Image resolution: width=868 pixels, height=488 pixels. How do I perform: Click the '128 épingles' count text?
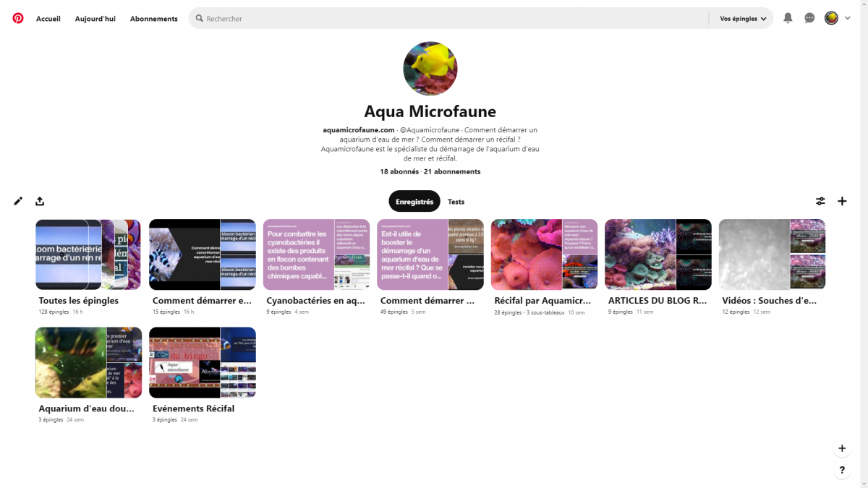pyautogui.click(x=54, y=312)
